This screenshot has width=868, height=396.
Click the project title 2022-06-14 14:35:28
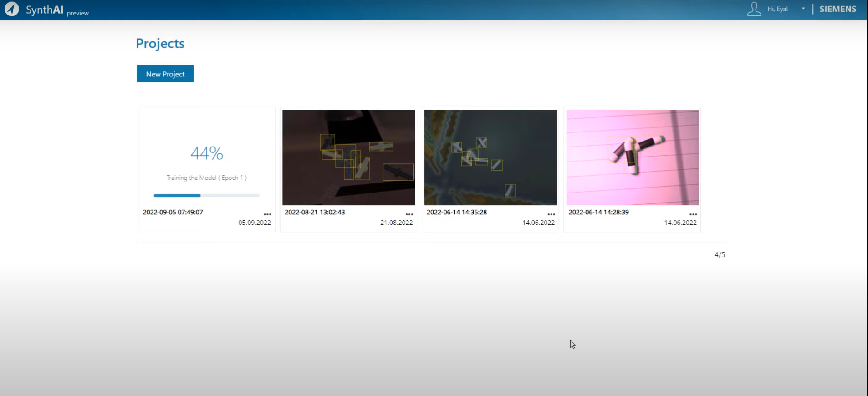[456, 212]
